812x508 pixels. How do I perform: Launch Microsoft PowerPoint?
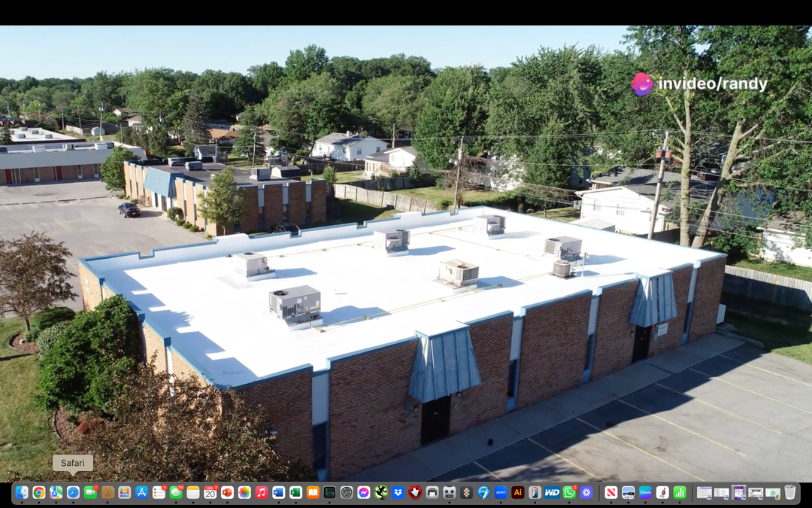226,492
